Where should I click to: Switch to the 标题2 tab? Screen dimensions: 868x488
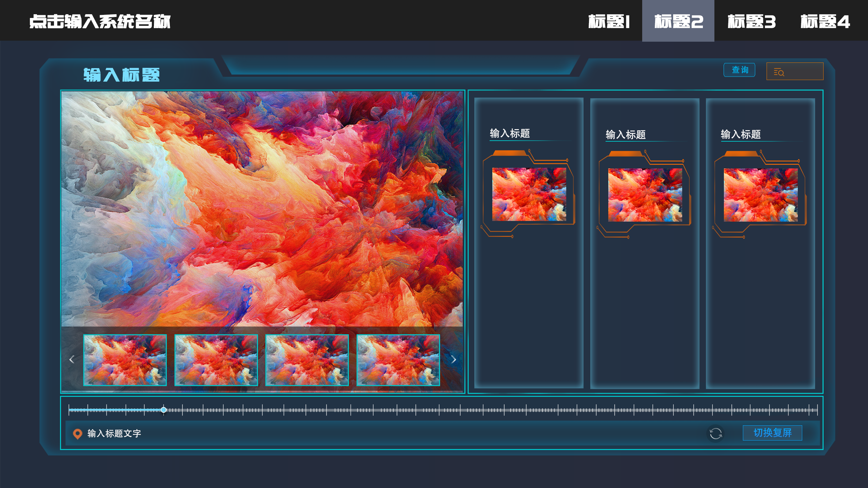[x=678, y=21]
